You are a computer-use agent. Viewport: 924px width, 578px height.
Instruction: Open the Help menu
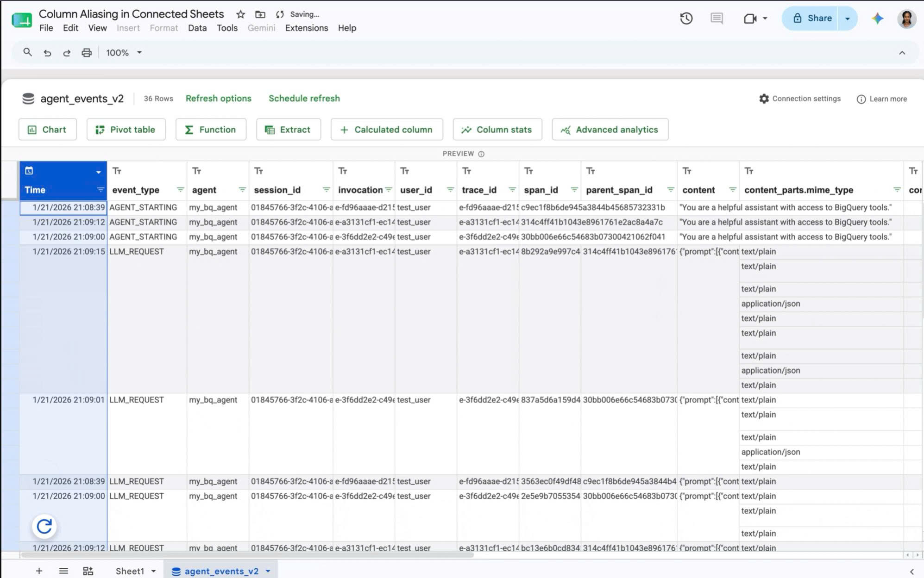pyautogui.click(x=347, y=28)
